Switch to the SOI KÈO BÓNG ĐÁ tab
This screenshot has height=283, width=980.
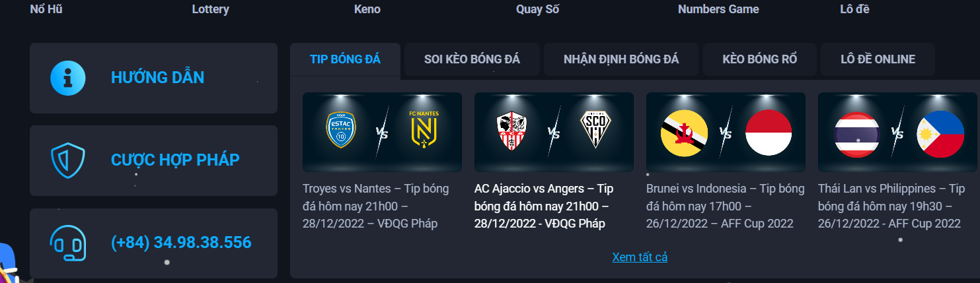point(472,59)
